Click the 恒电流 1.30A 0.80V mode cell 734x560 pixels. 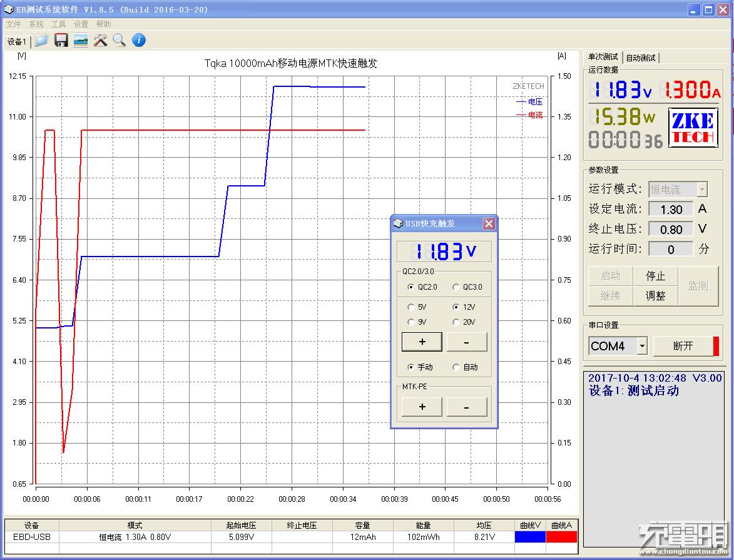coord(135,537)
